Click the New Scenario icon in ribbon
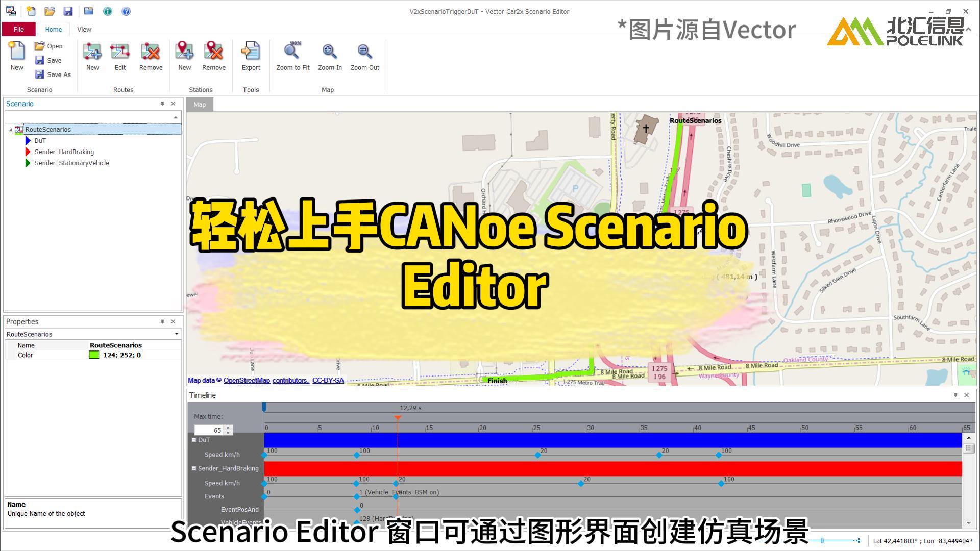The height and width of the screenshot is (551, 980). pos(17,56)
